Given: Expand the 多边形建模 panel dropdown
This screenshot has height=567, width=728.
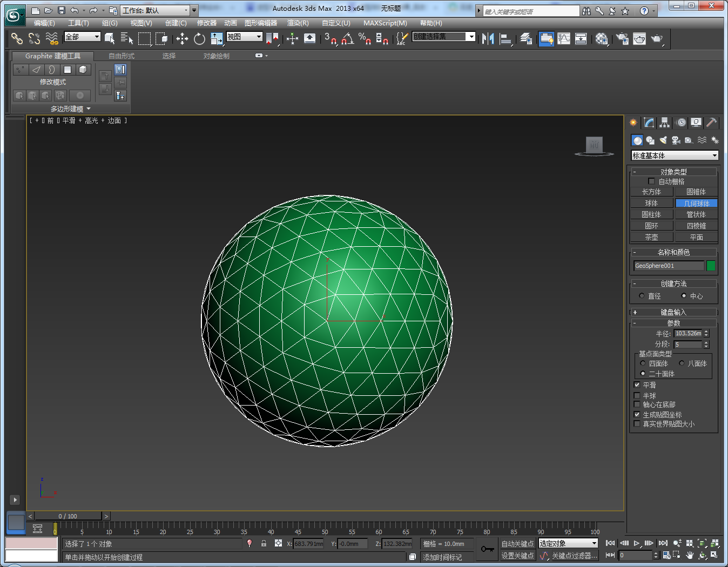Looking at the screenshot, I should (71, 109).
